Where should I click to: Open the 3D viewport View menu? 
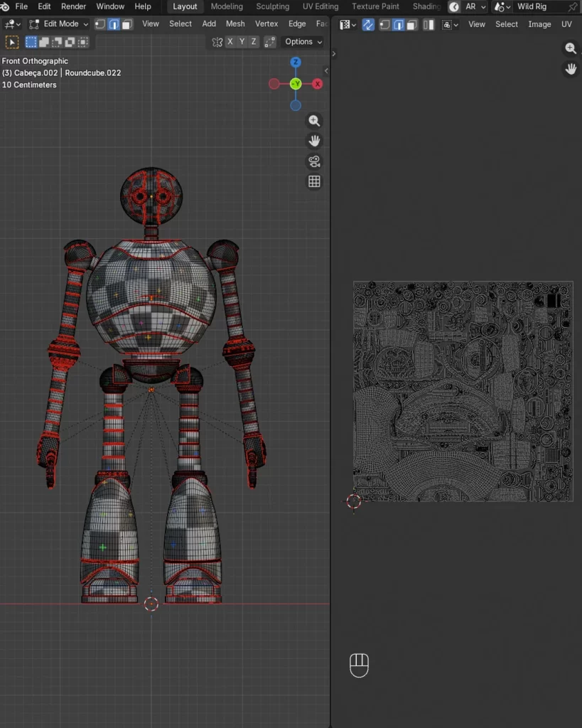tap(151, 23)
